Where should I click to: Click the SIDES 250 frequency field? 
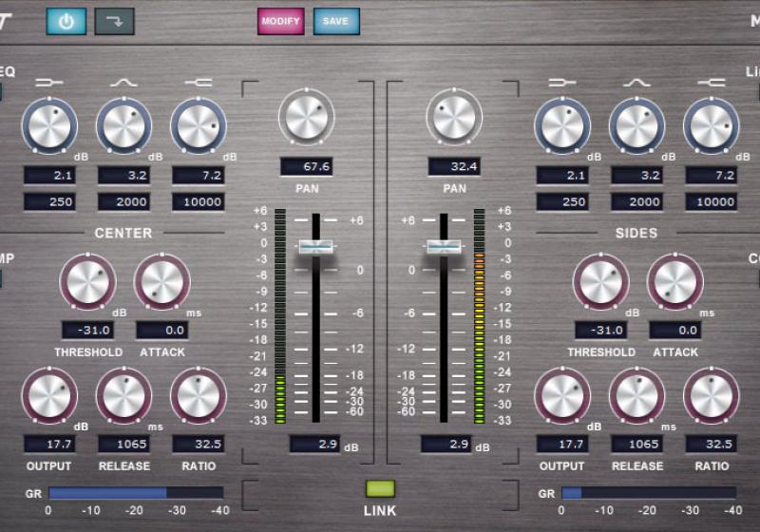click(x=562, y=201)
